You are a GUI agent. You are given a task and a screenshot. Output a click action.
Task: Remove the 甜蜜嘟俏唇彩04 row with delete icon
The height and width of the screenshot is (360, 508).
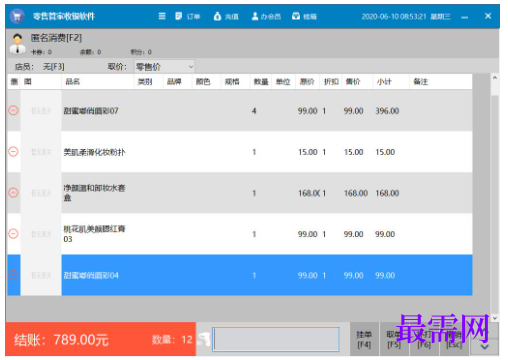(13, 275)
